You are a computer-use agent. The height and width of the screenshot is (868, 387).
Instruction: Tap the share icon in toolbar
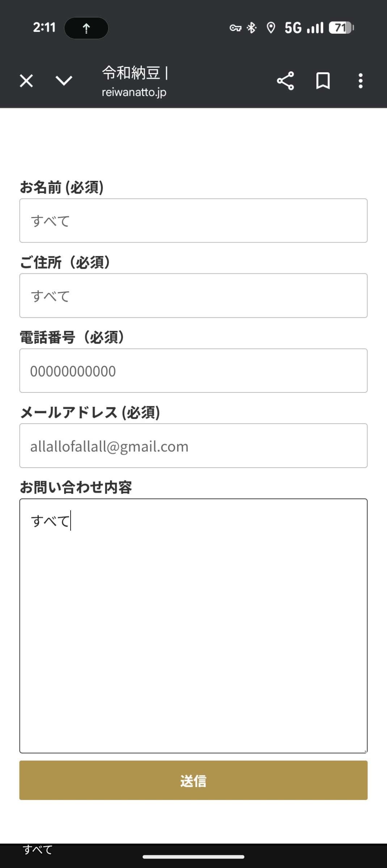[285, 81]
